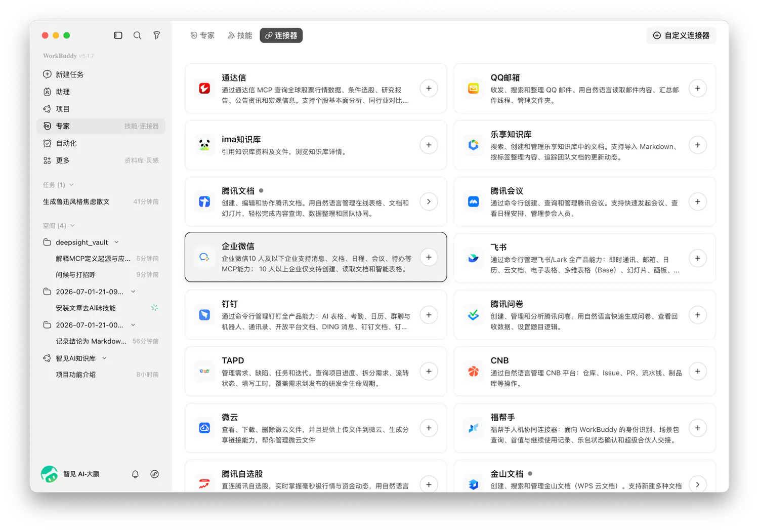
Task: Click the 飞书 bird icon
Action: [474, 258]
